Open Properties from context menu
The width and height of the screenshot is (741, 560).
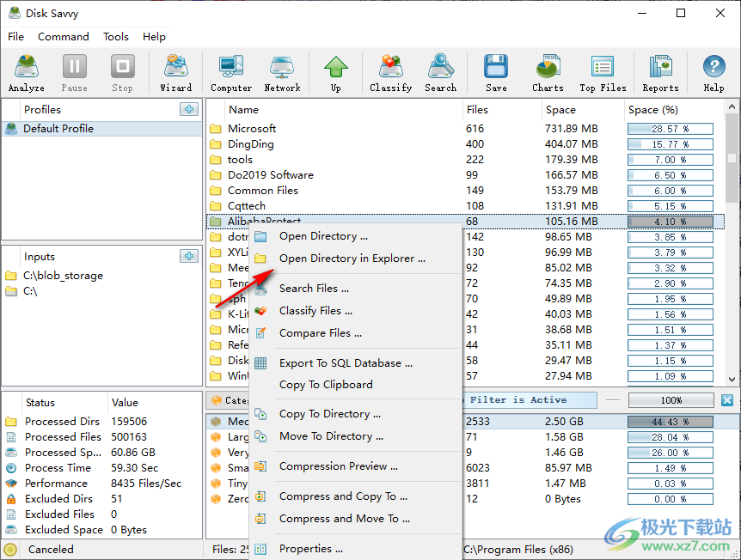click(x=355, y=549)
